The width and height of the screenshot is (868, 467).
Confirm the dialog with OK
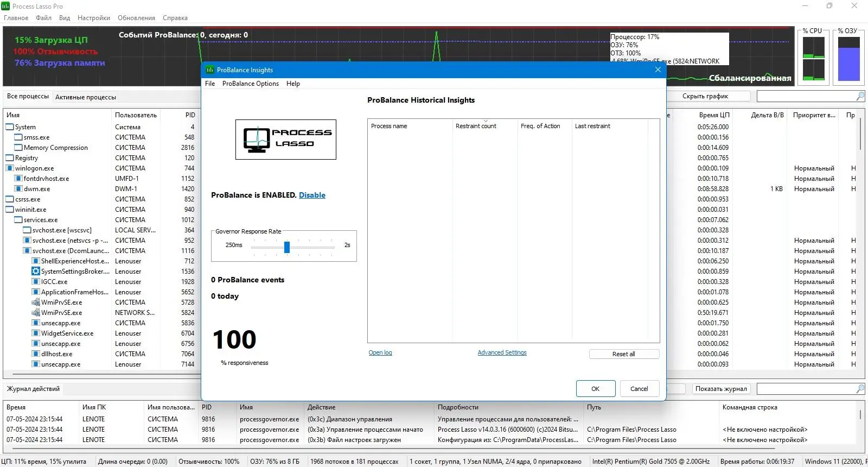click(596, 389)
